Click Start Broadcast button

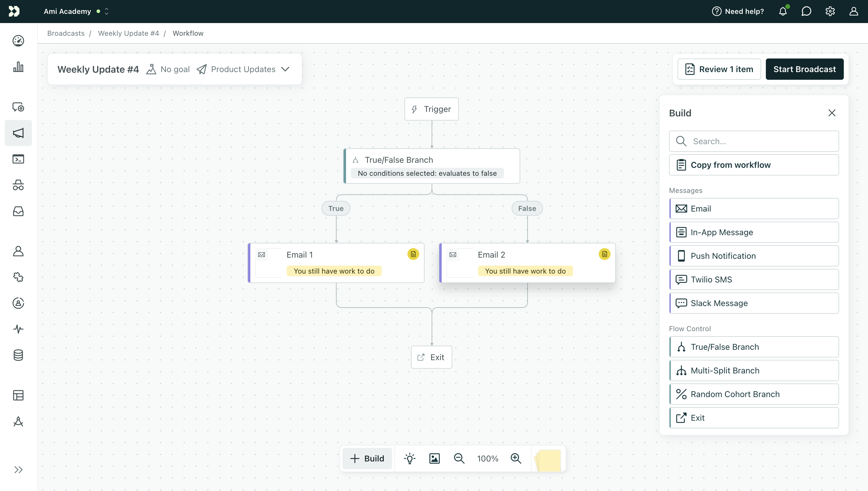(804, 69)
